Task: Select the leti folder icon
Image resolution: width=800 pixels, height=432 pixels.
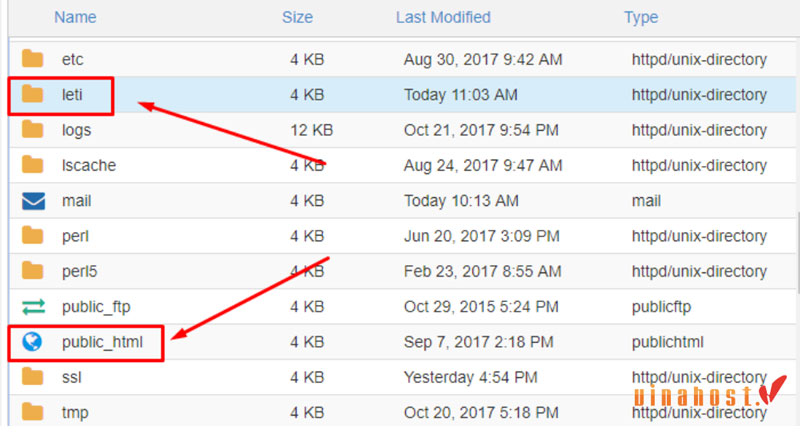Action: (33, 94)
